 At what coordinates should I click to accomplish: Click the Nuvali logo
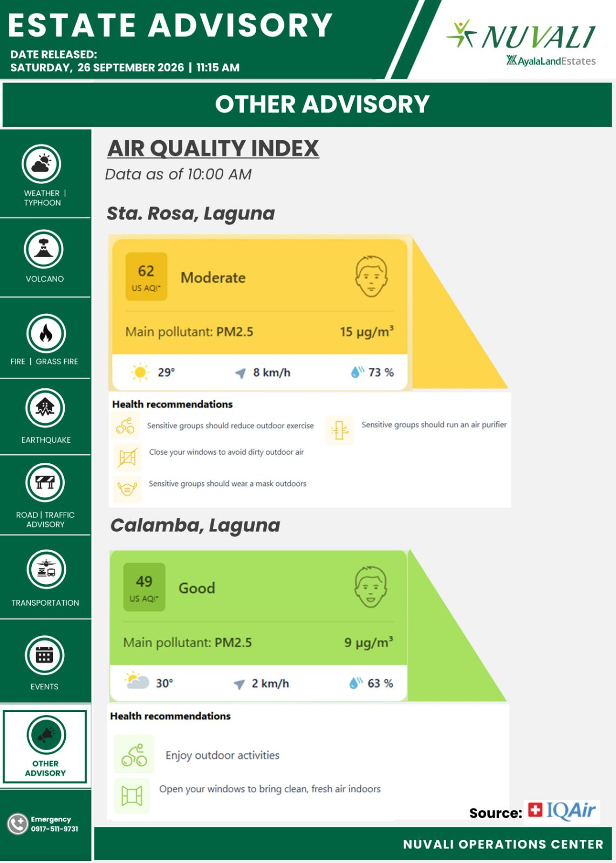tap(522, 36)
